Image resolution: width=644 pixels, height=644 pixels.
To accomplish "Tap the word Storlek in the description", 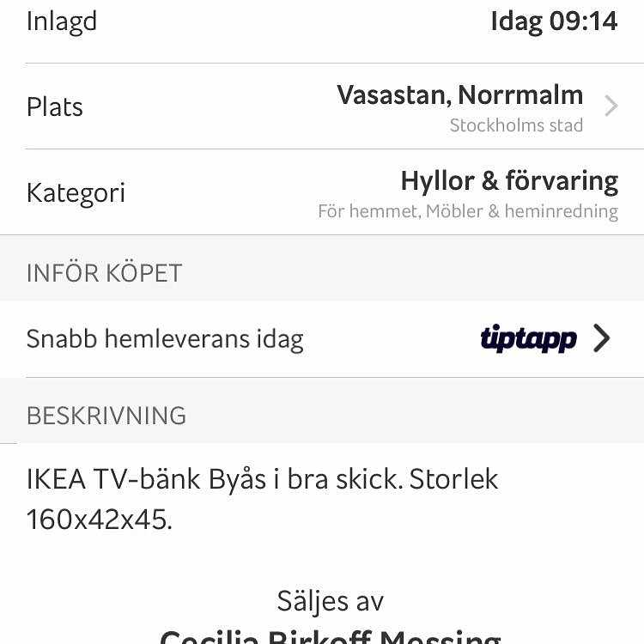I will point(453,478).
